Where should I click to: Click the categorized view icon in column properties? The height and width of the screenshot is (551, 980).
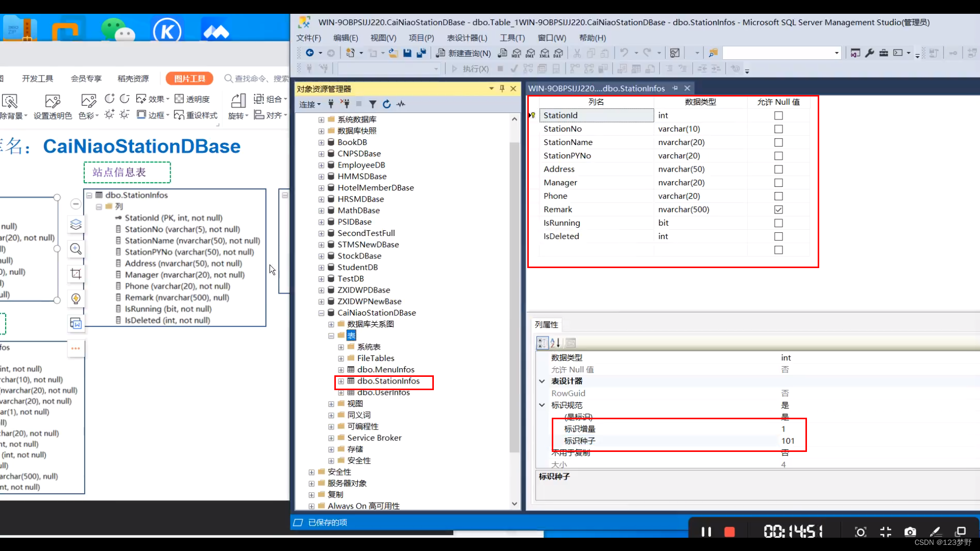click(542, 343)
